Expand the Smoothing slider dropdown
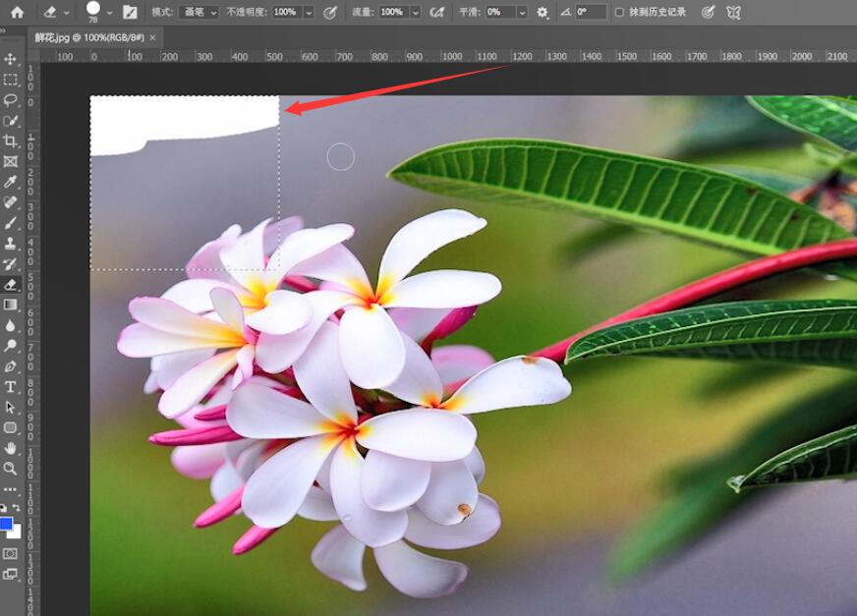 (523, 12)
